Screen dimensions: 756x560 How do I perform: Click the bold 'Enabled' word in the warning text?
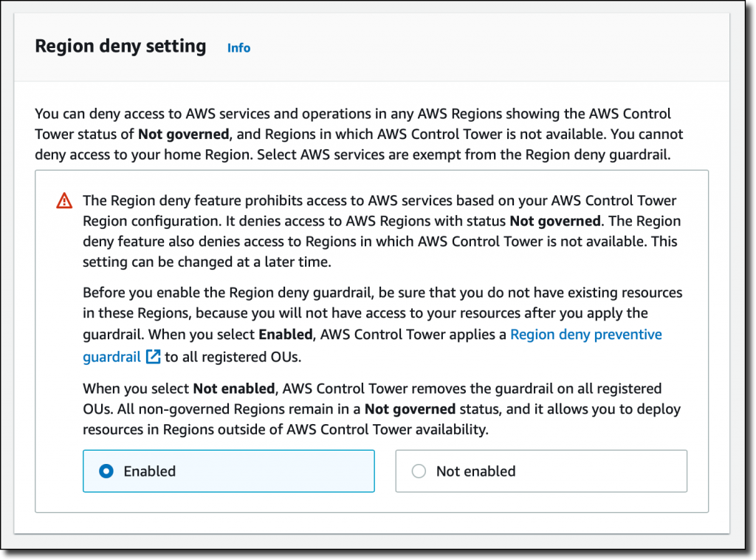pyautogui.click(x=286, y=335)
